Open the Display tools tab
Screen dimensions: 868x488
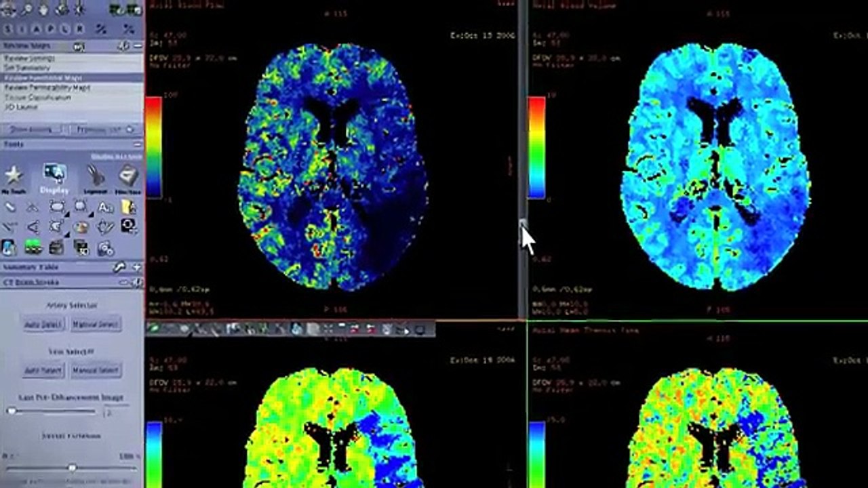click(54, 179)
